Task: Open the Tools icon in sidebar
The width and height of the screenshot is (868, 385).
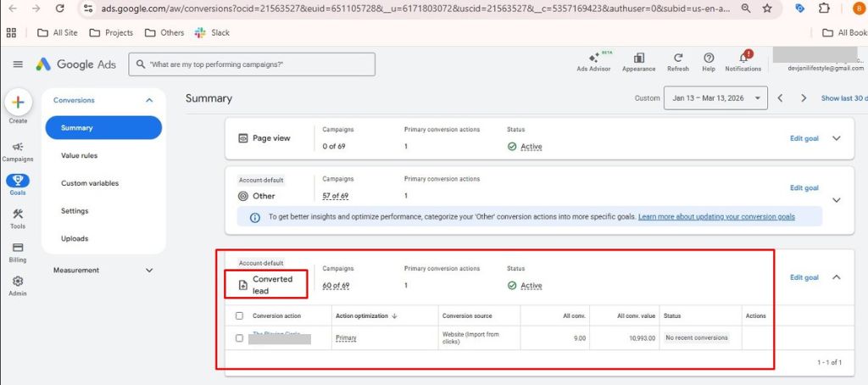Action: (x=18, y=217)
